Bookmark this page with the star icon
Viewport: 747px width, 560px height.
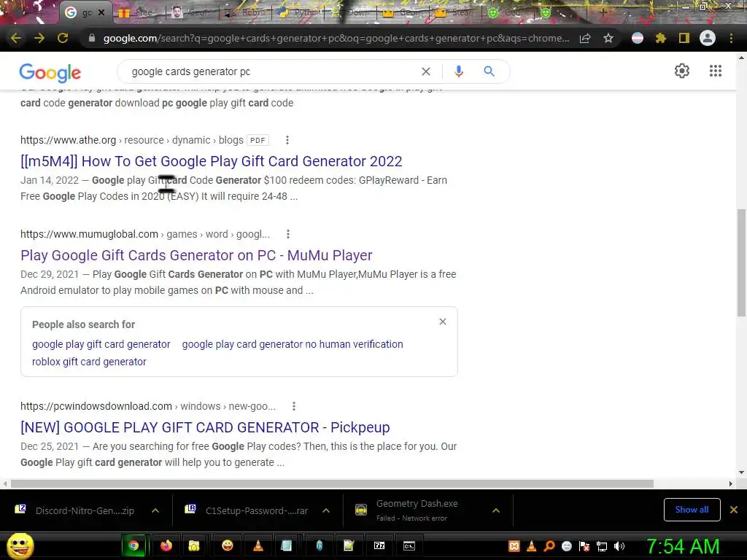coord(608,38)
